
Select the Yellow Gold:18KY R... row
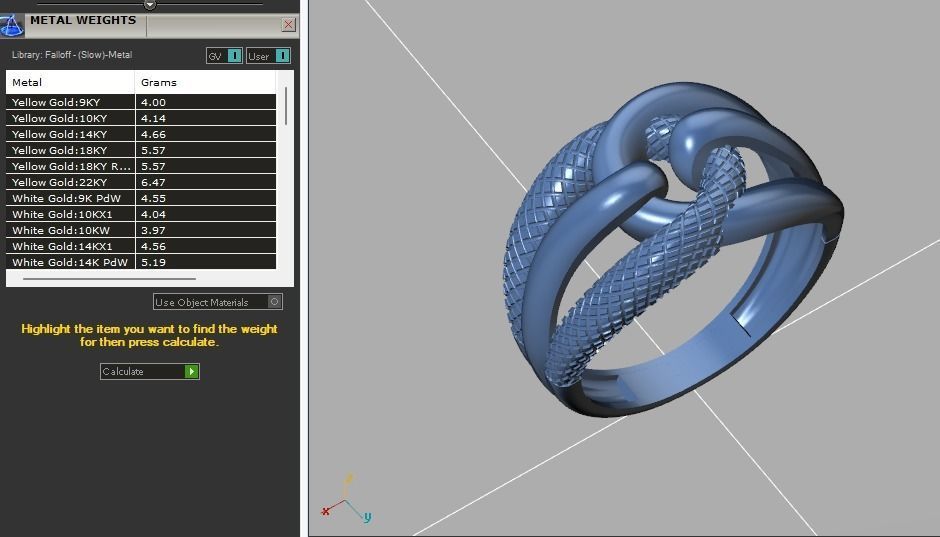141,166
